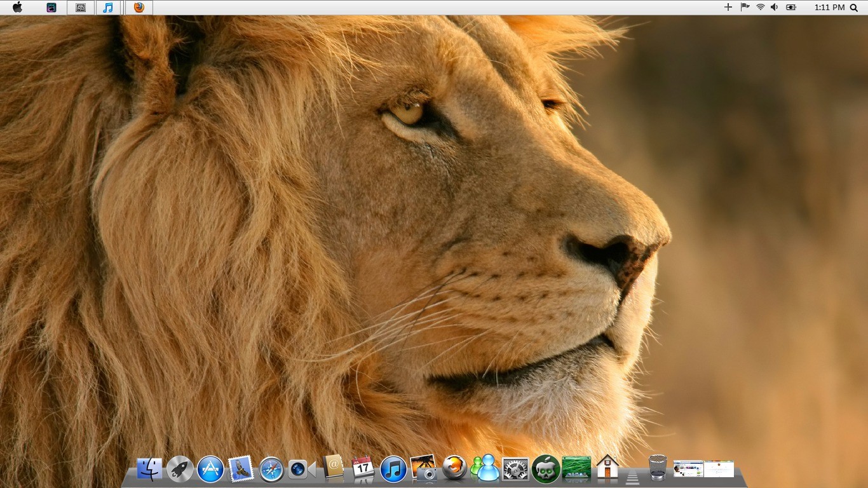The width and height of the screenshot is (868, 488).
Task: Open the Trash bin in dock
Action: click(658, 468)
